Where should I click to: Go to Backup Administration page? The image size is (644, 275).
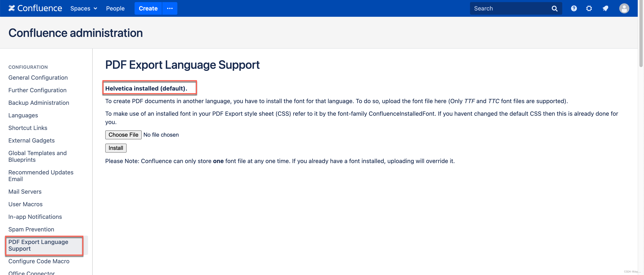(39, 103)
